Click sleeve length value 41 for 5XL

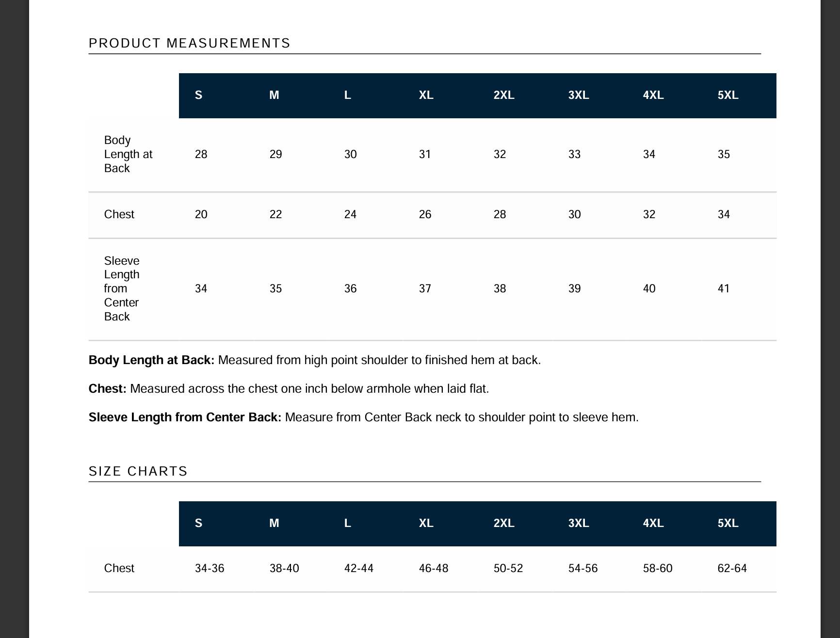click(x=724, y=289)
